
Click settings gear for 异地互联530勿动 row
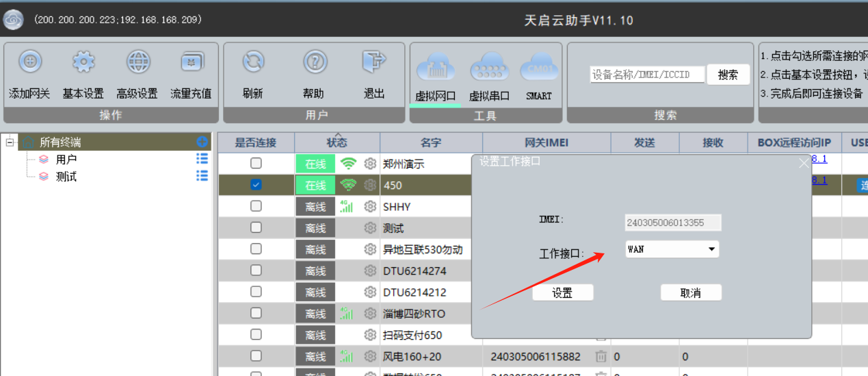370,249
